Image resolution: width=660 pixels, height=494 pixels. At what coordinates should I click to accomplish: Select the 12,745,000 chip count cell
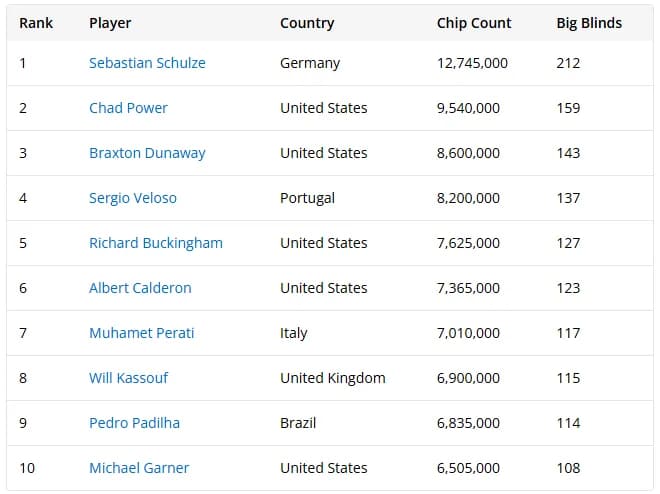(x=472, y=63)
